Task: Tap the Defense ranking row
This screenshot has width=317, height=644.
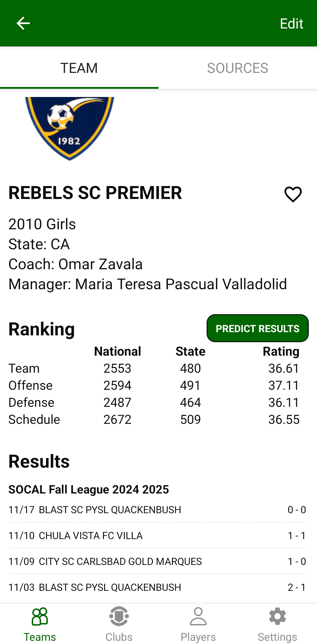Action: pos(154,402)
